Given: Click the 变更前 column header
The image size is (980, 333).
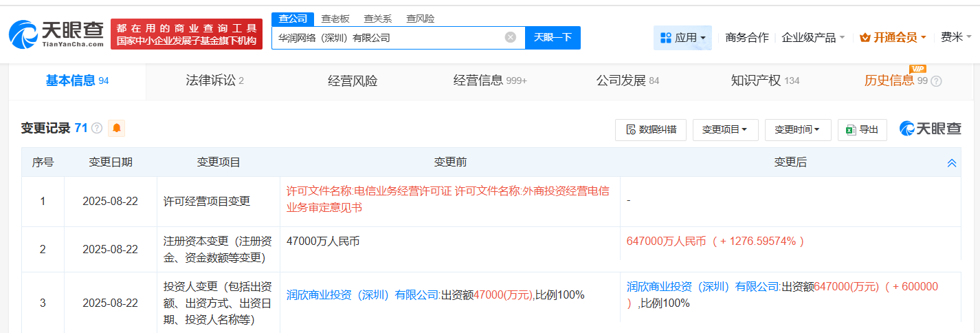Looking at the screenshot, I should point(450,162).
